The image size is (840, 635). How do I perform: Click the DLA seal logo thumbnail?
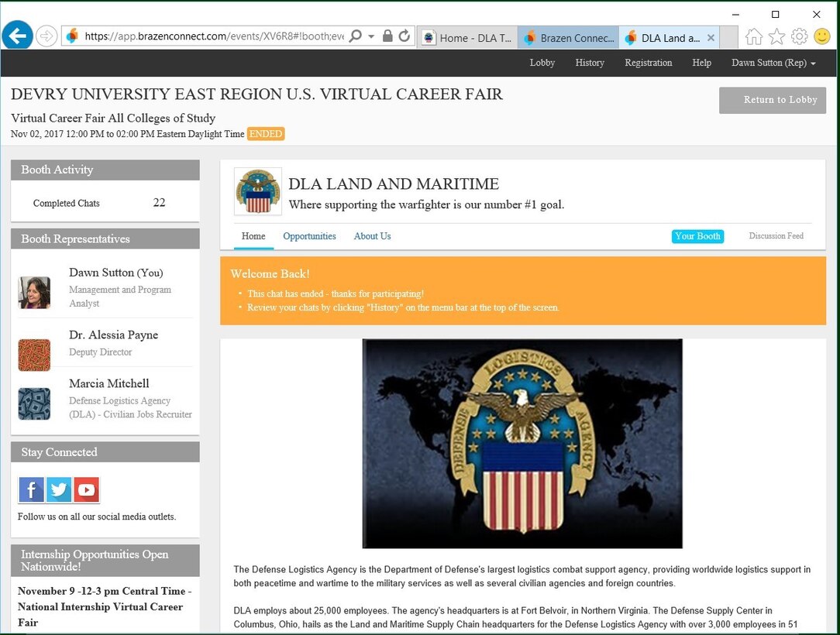pyautogui.click(x=258, y=191)
